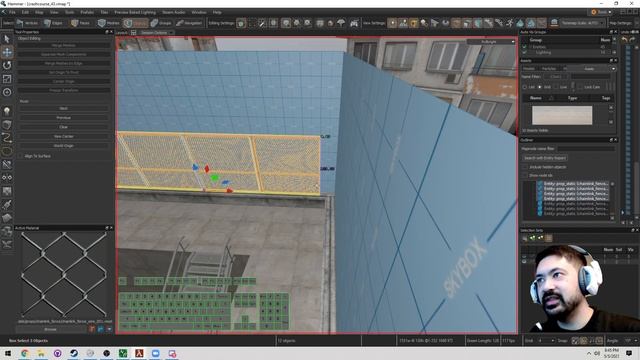The height and width of the screenshot is (360, 640).
Task: Click the Previous pivot button
Action: tap(64, 118)
